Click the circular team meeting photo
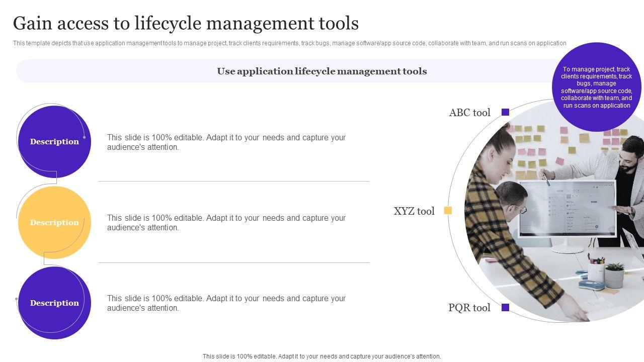Image resolution: width=644 pixels, height=362 pixels. click(x=553, y=211)
